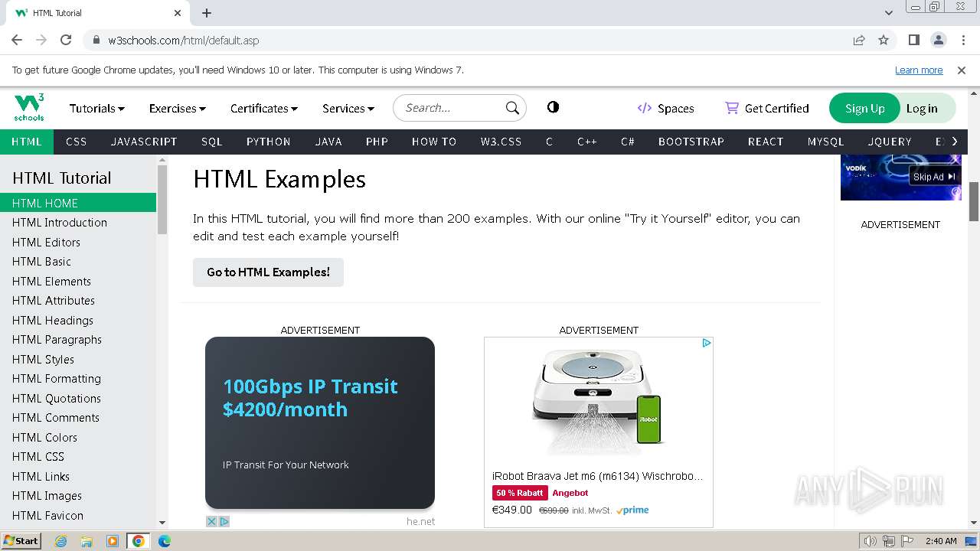Click the volume tray icon
This screenshot has width=980, height=551.
870,541
